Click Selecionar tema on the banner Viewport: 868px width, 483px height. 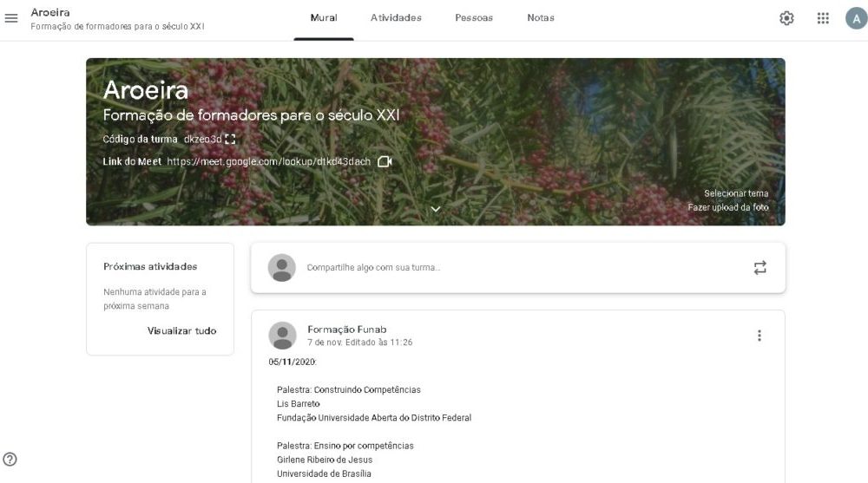pos(736,193)
